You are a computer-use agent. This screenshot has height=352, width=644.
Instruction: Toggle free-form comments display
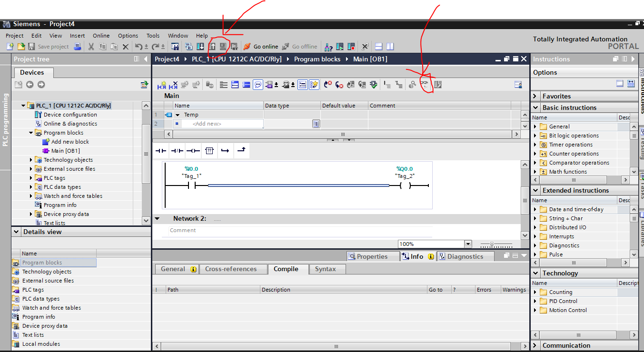(258, 85)
